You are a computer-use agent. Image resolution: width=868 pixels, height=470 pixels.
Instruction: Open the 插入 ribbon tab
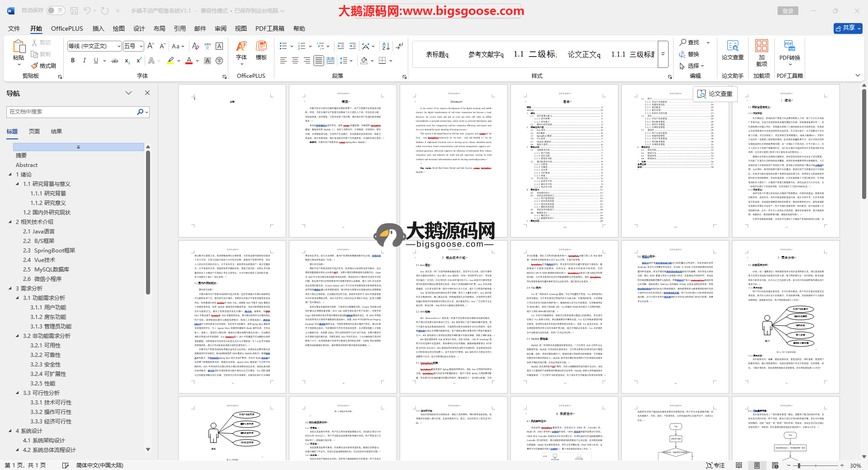click(98, 28)
